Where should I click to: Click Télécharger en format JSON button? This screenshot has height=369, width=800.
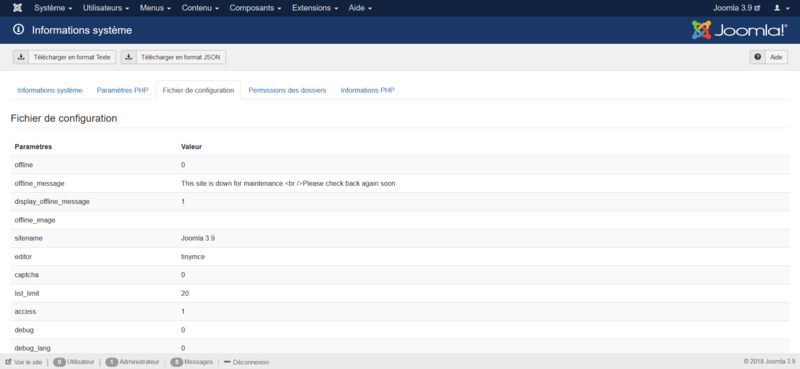tap(173, 57)
